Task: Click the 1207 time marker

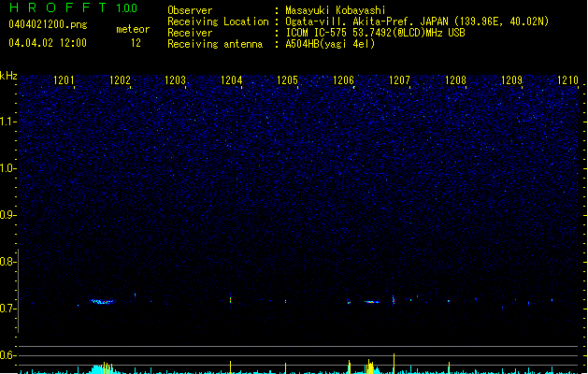Action: point(399,80)
